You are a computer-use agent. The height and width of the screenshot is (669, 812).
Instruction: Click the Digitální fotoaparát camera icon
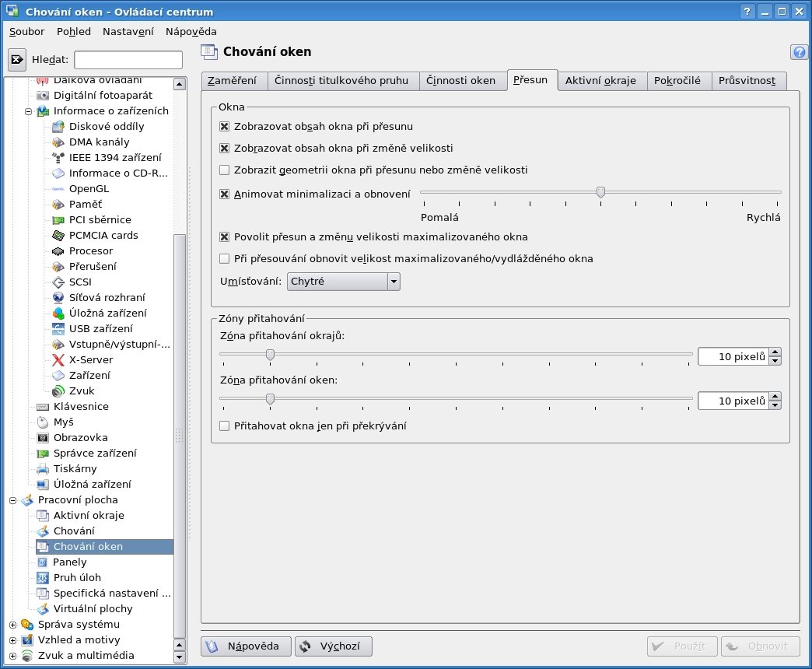point(43,95)
